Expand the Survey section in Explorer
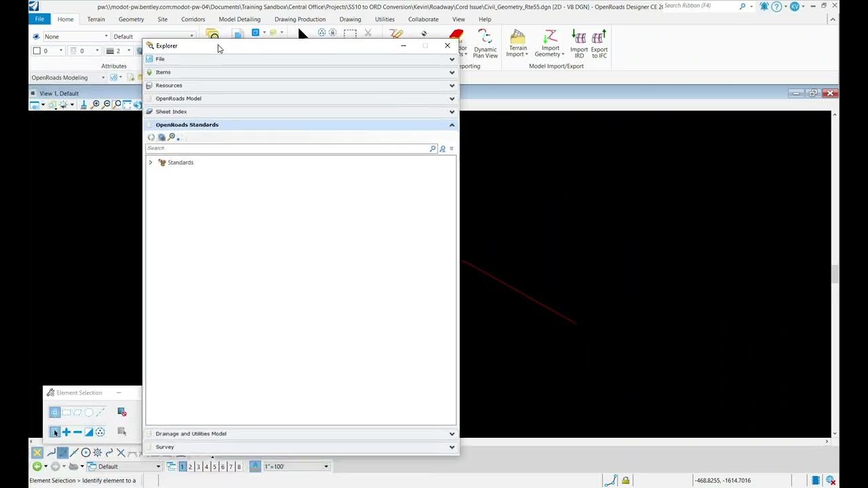The width and height of the screenshot is (868, 488). point(452,447)
